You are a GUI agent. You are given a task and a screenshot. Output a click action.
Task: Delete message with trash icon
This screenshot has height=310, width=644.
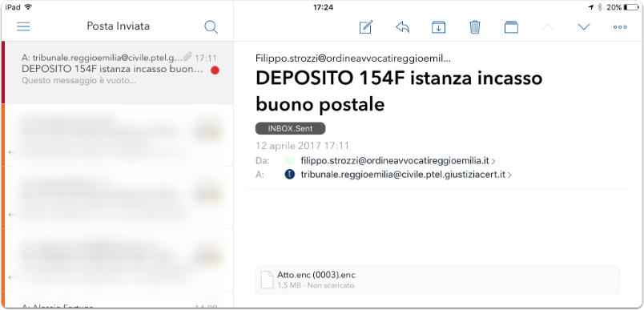pyautogui.click(x=475, y=27)
